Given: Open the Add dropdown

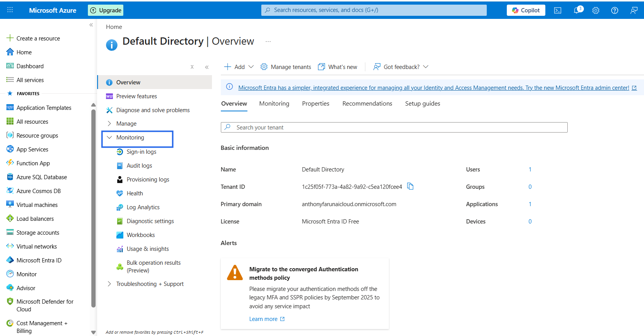Looking at the screenshot, I should pyautogui.click(x=239, y=67).
